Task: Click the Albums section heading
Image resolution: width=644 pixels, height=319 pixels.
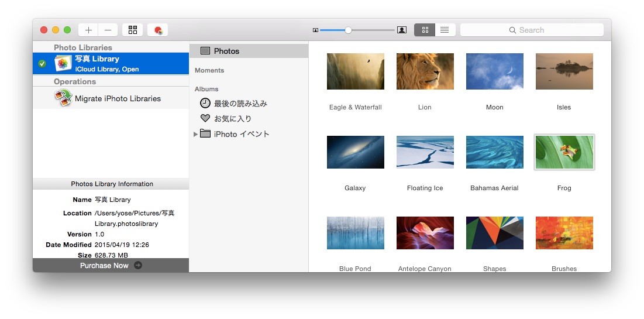Action: click(x=206, y=89)
